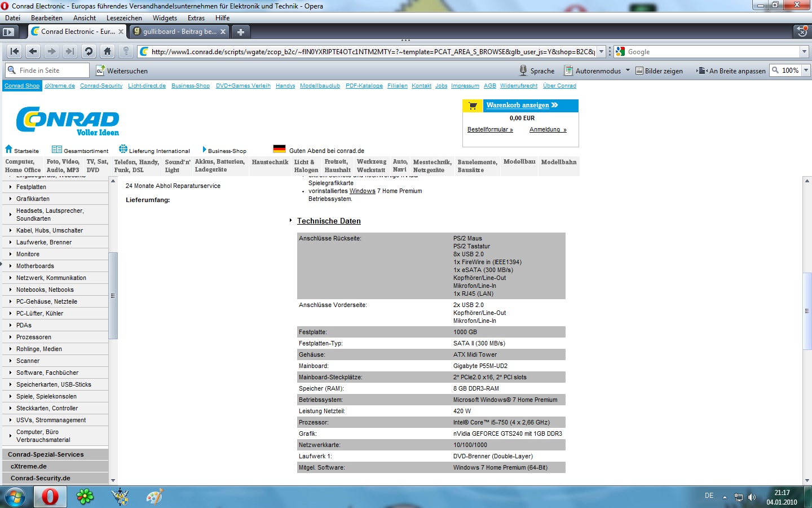This screenshot has height=508, width=812.
Task: Open the closed tabs trash icon
Action: pyautogui.click(x=801, y=32)
